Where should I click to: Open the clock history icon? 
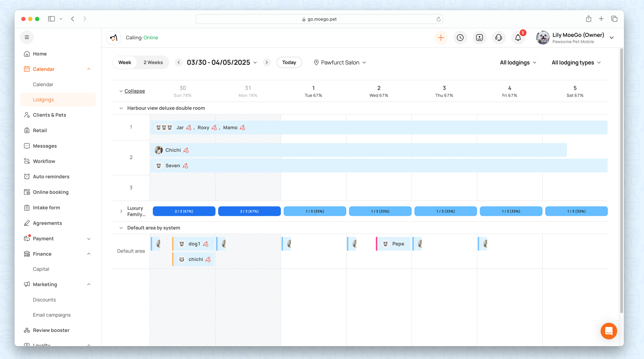460,38
